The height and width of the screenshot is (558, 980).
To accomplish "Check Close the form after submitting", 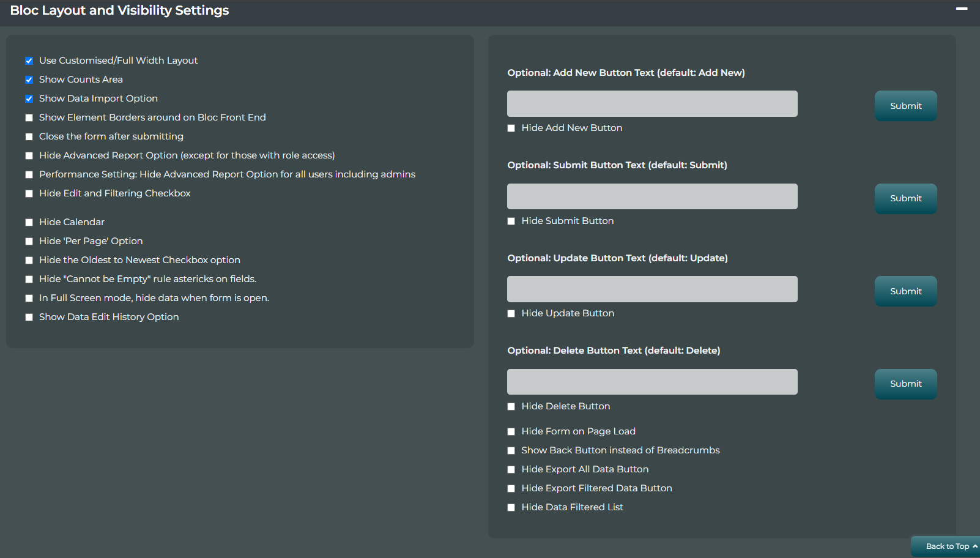I will [x=29, y=136].
